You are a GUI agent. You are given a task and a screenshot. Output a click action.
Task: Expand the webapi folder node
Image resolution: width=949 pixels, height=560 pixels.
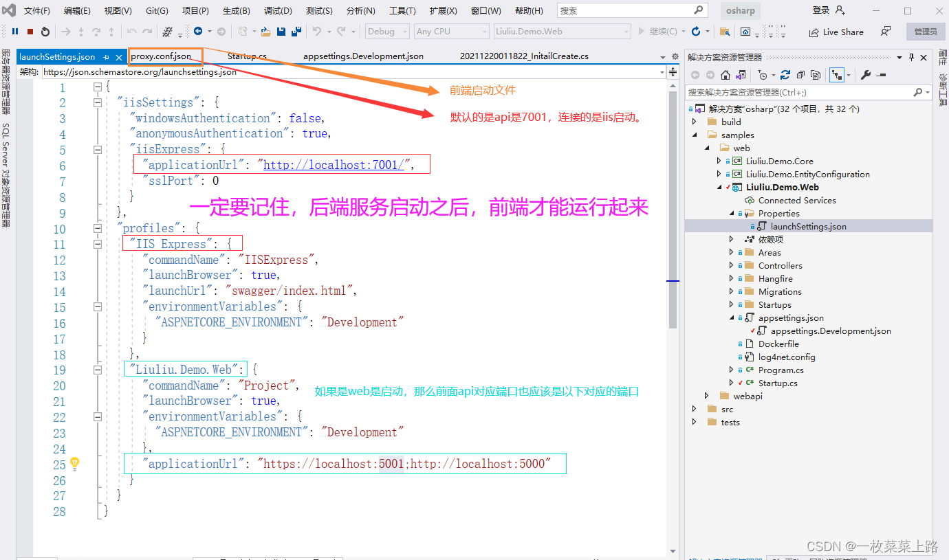(707, 396)
